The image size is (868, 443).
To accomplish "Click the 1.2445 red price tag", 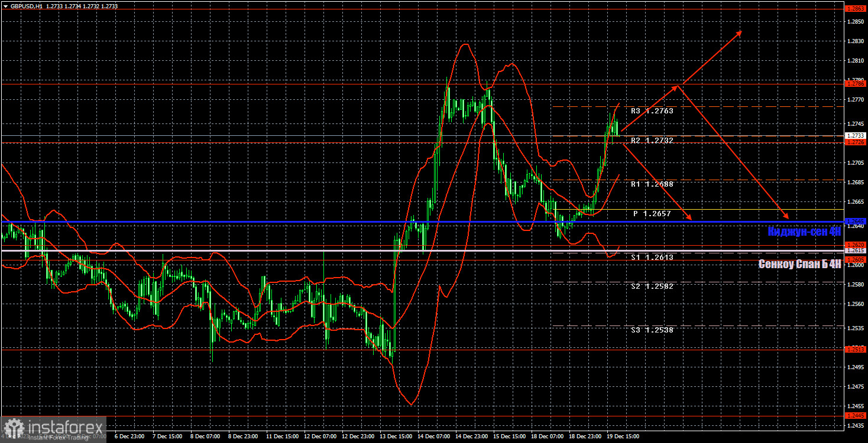I will 856,416.
